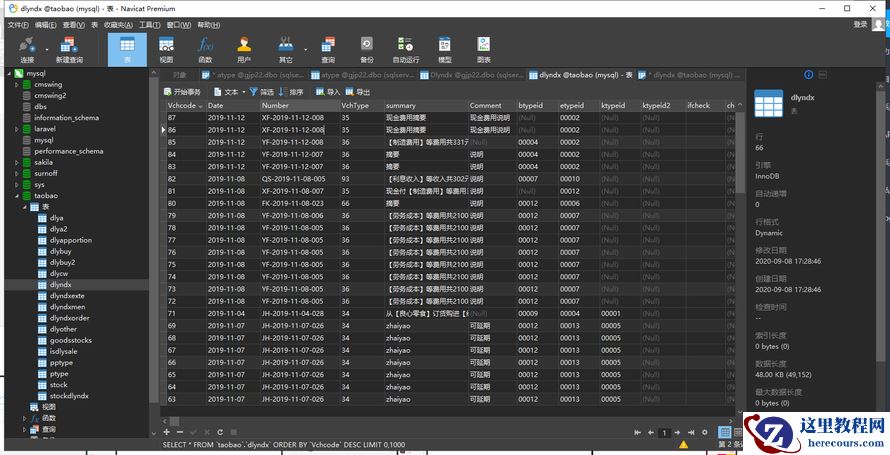This screenshot has width=890, height=455.
Task: Click the 连接 (Connection) toolbar icon
Action: [x=27, y=48]
